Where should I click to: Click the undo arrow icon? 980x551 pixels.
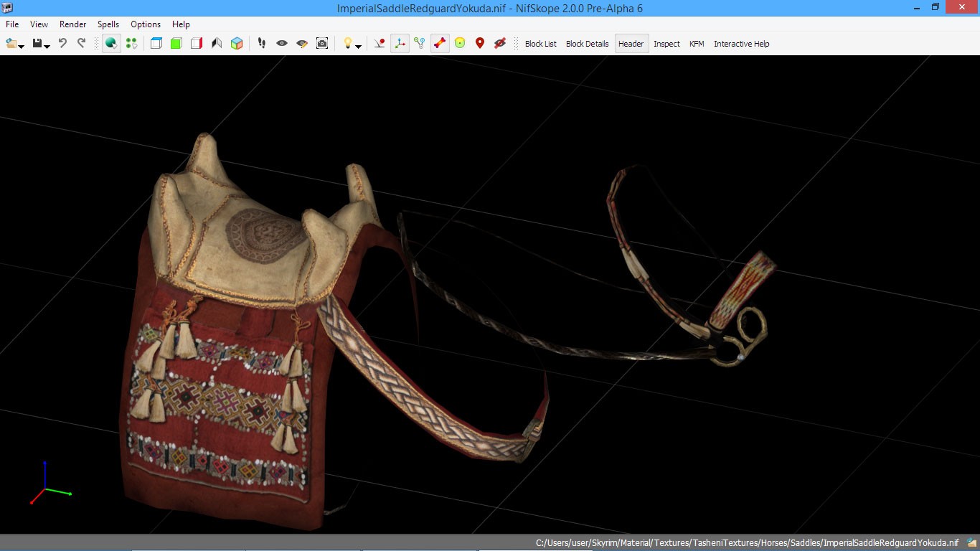62,44
